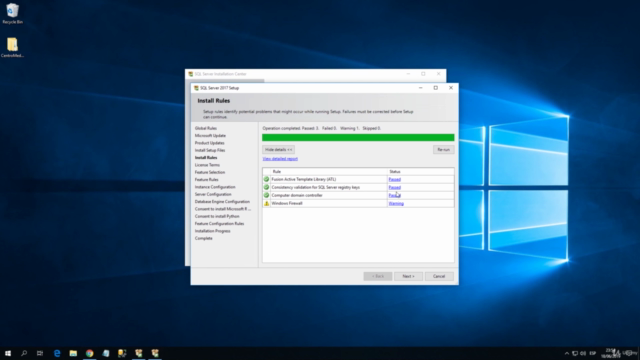Open the taskbar search magnifier

[x=24, y=353]
